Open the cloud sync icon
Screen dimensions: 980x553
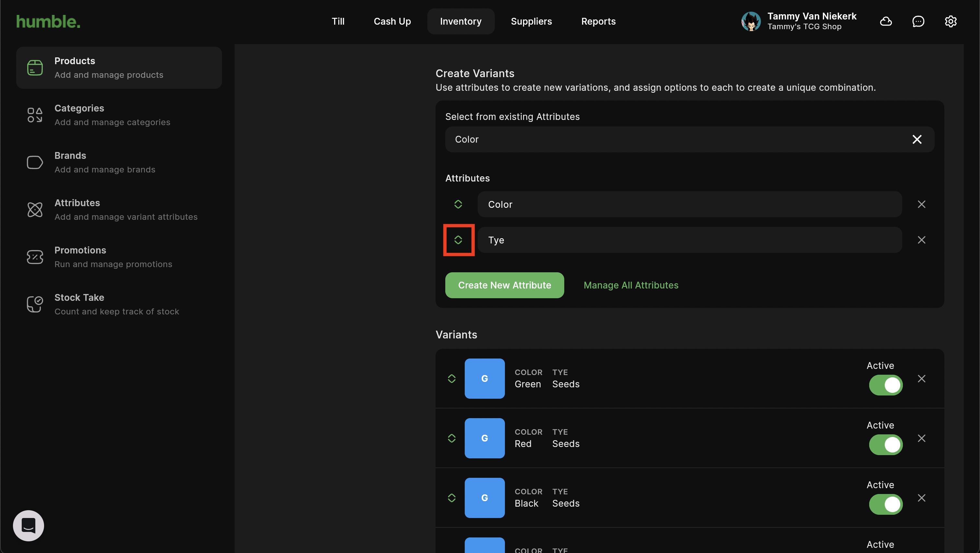(886, 21)
